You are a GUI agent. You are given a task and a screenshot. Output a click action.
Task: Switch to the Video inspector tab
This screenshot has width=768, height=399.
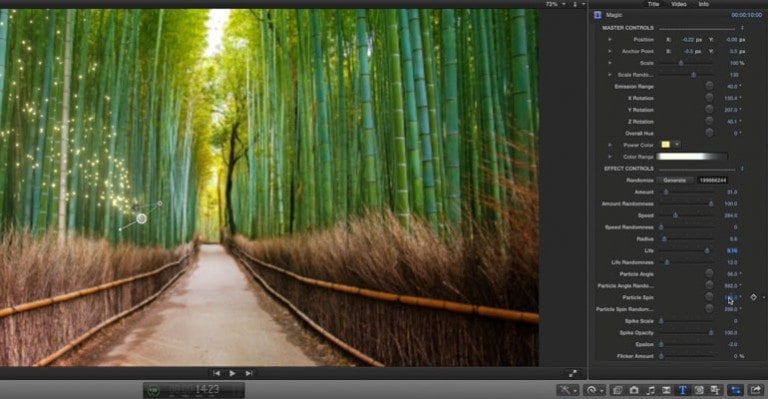[x=678, y=4]
